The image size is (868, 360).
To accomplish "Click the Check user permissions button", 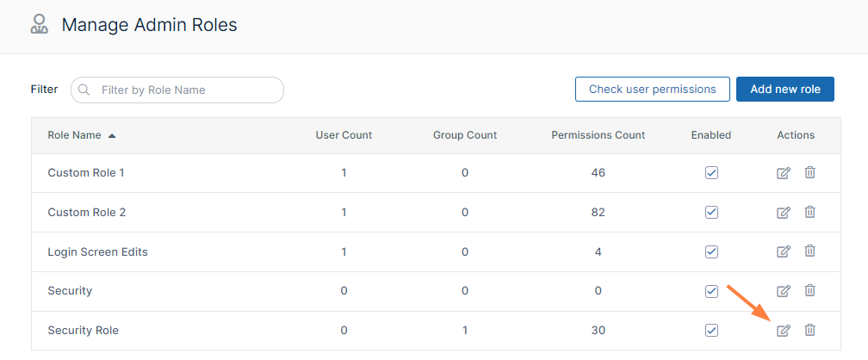I will (652, 90).
